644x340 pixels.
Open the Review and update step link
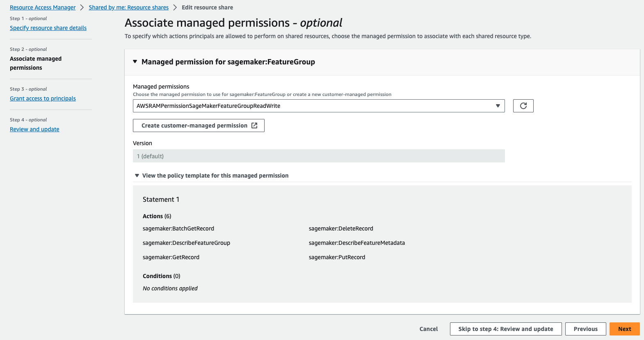[x=34, y=129]
